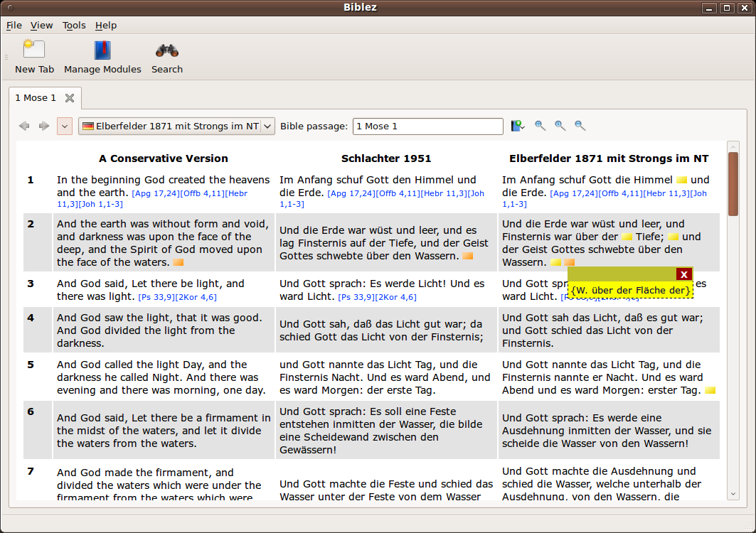Go forward with the right arrow
The height and width of the screenshot is (533, 756).
tap(44, 126)
